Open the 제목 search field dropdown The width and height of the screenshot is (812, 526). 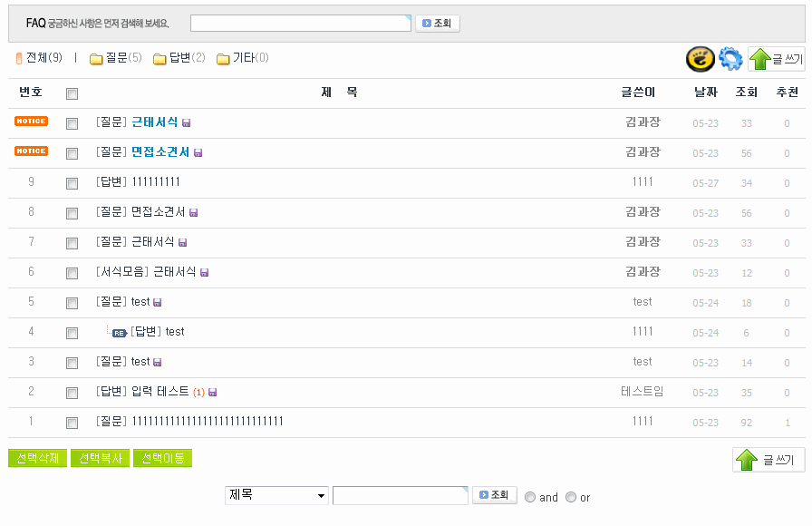pyautogui.click(x=277, y=495)
